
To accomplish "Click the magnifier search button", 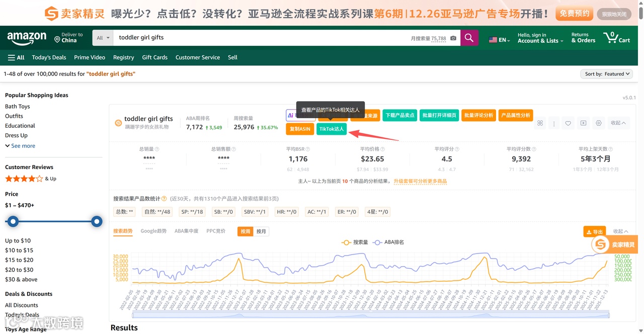I will coord(469,38).
